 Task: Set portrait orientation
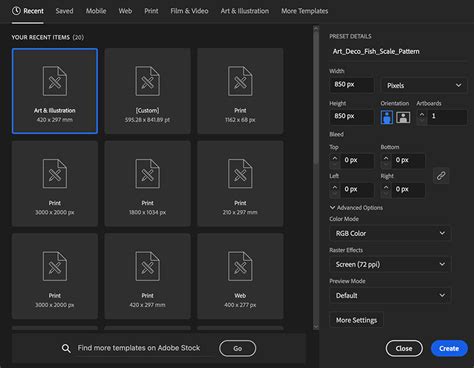pos(387,117)
